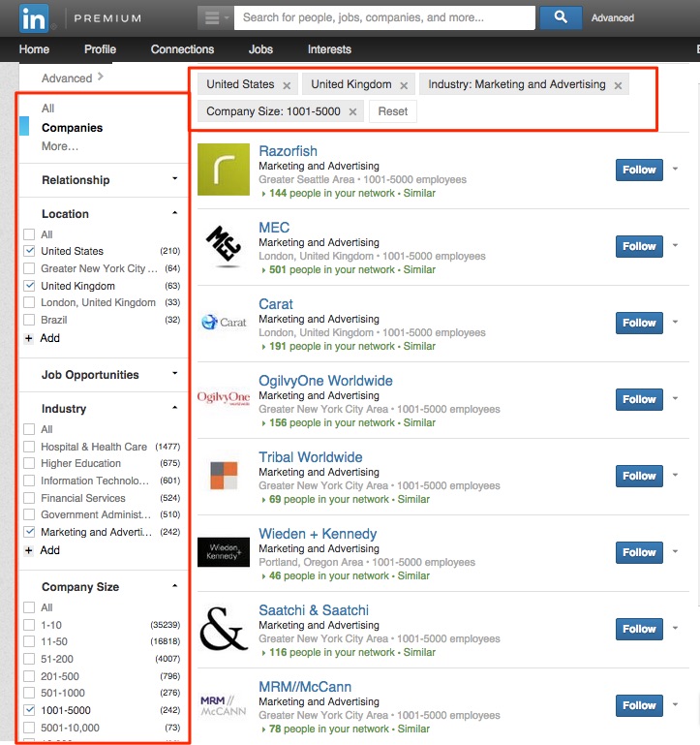Check the Financial Services checkbox

point(29,498)
